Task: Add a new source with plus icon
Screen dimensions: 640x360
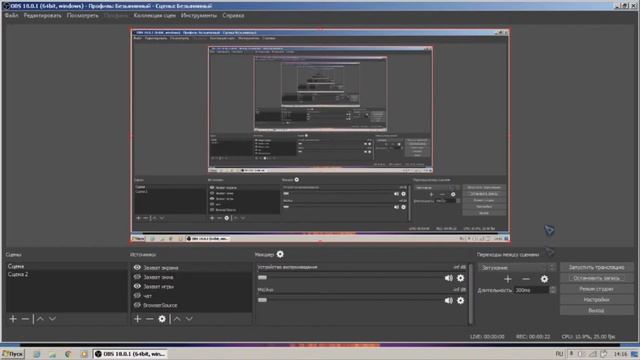Action: click(138, 319)
